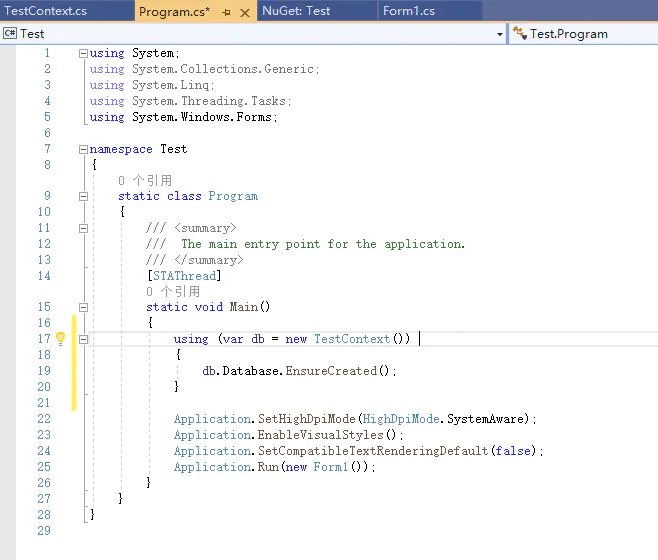Open the Test project dropdown arrow
Image resolution: width=658 pixels, height=560 pixels.
[499, 34]
